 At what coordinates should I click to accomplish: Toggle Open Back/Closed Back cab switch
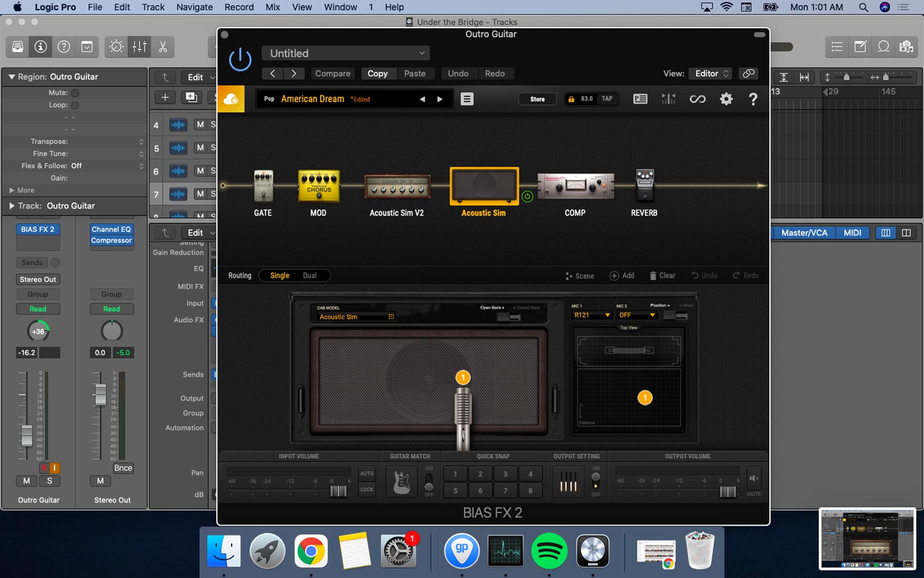click(509, 317)
